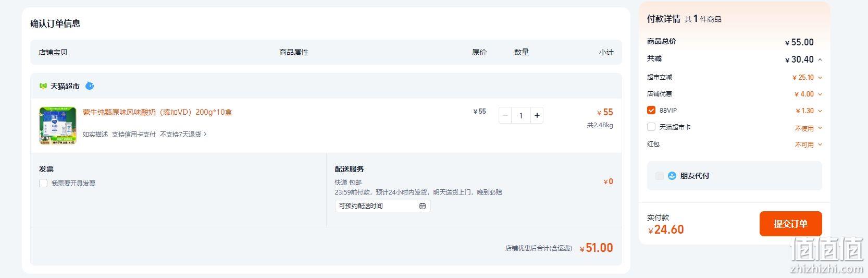Screen dimensions: 868x278
Task: Open the 可预约配送时间 delivery time picker
Action: point(382,206)
